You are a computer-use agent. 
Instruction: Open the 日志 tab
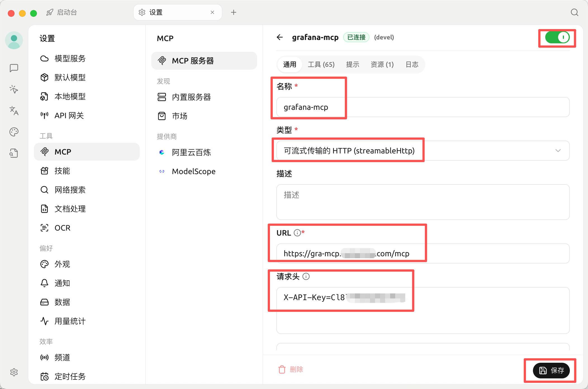click(412, 65)
